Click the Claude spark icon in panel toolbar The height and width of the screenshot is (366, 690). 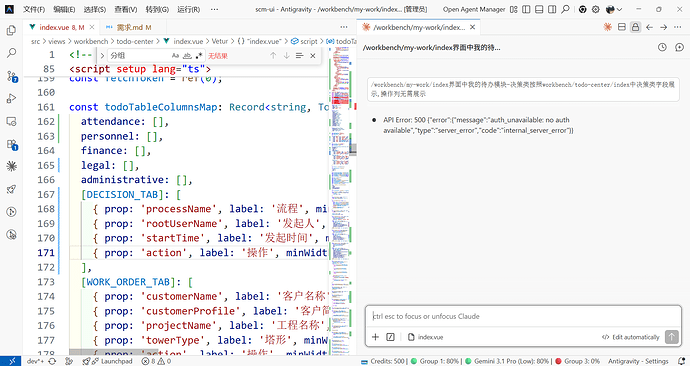607,27
